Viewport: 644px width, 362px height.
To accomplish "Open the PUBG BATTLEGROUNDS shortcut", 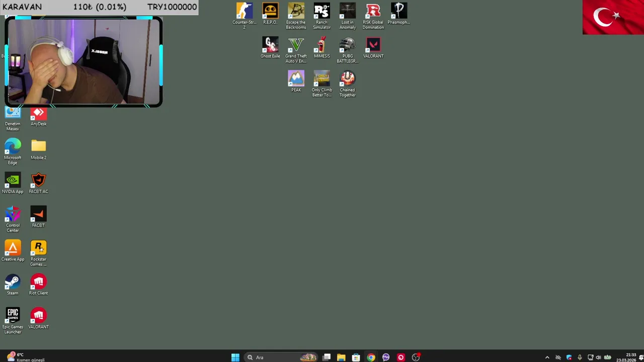I will pyautogui.click(x=347, y=50).
